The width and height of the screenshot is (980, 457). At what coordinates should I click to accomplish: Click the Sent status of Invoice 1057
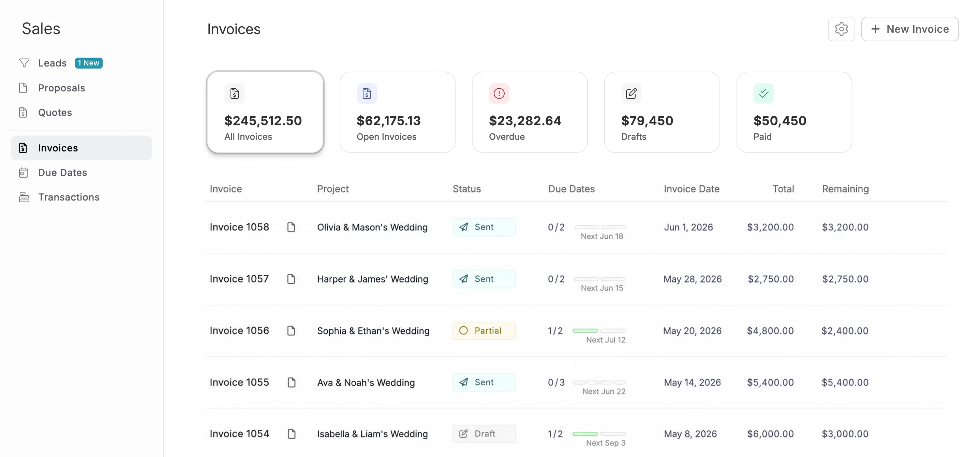484,279
